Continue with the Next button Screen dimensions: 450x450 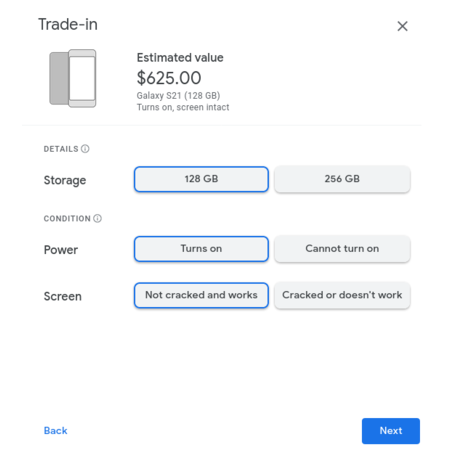(x=391, y=431)
